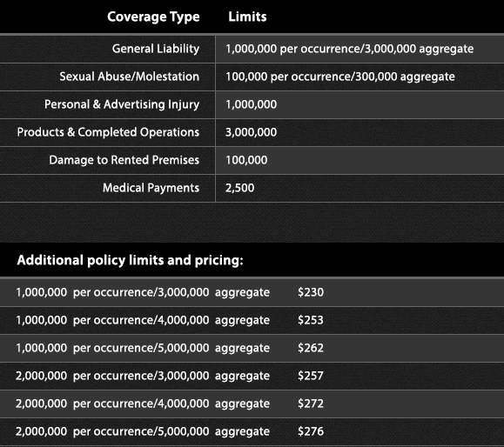This screenshot has height=447, width=504.
Task: Choose the $253 price entry
Action: coord(311,320)
